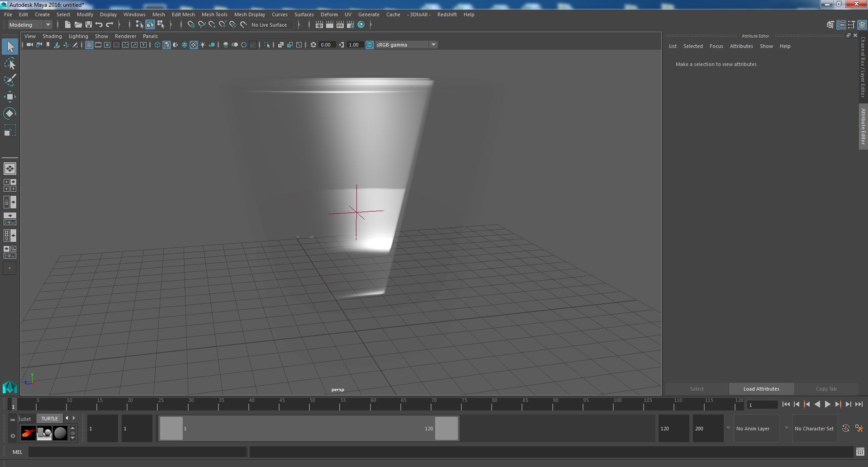This screenshot has height=467, width=868.
Task: Toggle wireframe shading in viewport
Action: point(157,45)
